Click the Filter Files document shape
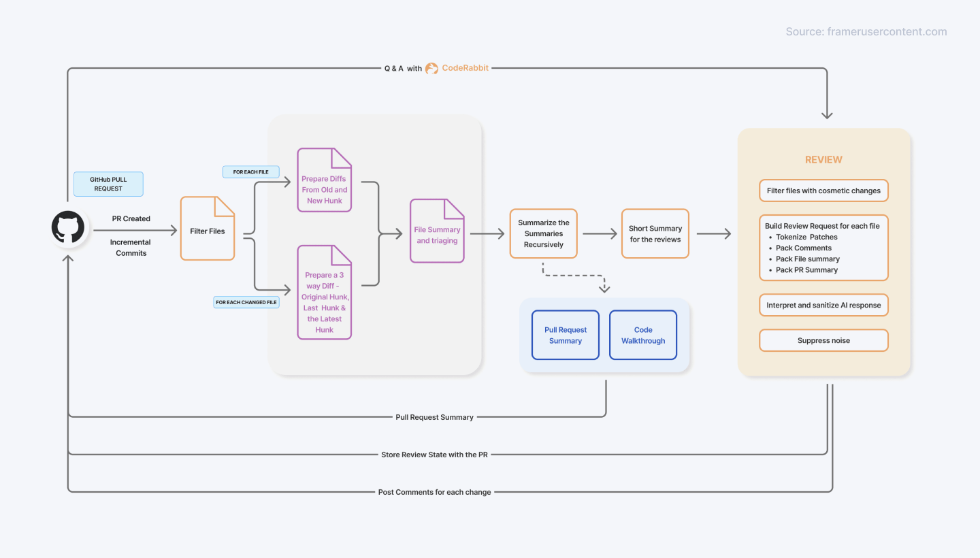The height and width of the screenshot is (558, 980). pos(207,229)
